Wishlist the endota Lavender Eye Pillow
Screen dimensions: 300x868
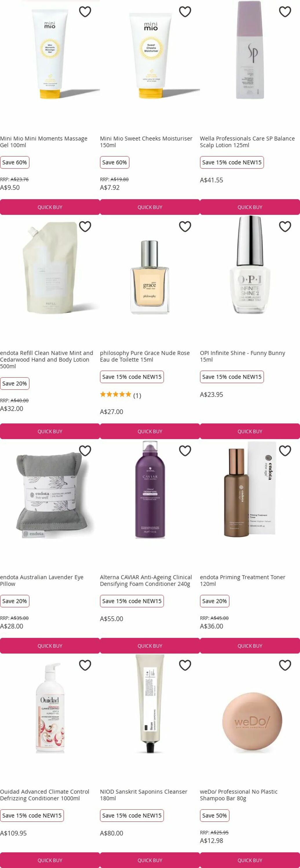(x=85, y=450)
